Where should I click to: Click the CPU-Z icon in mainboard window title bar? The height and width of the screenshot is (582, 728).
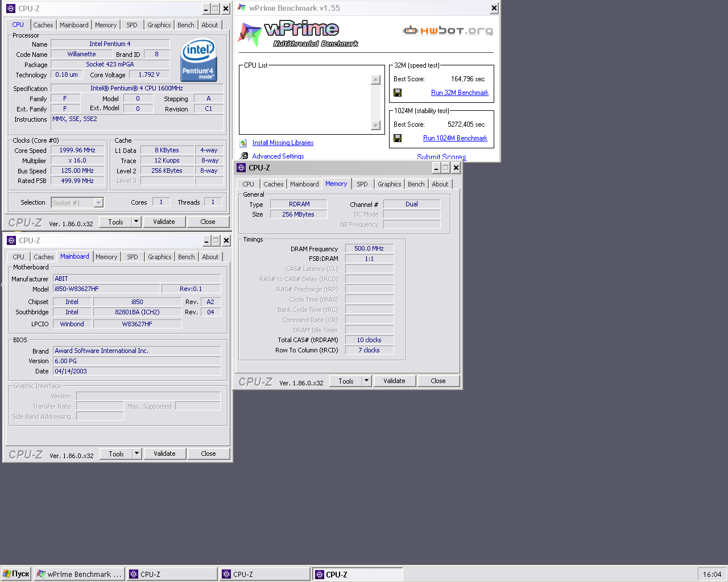click(11, 240)
